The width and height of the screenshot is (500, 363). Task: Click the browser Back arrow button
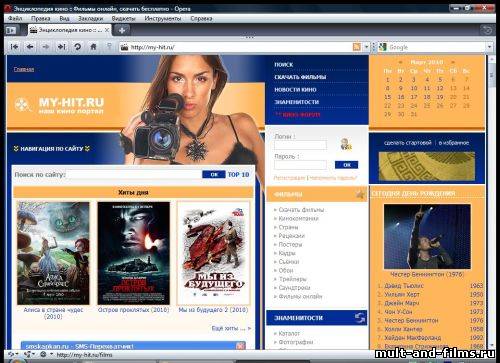30,47
